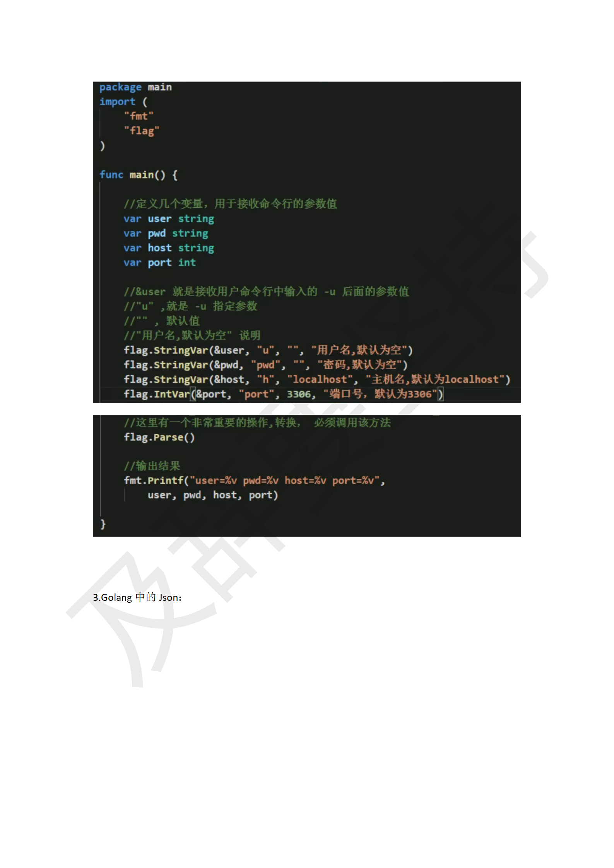The image size is (614, 868).
Task: Select the 'package main' line
Action: (x=135, y=87)
